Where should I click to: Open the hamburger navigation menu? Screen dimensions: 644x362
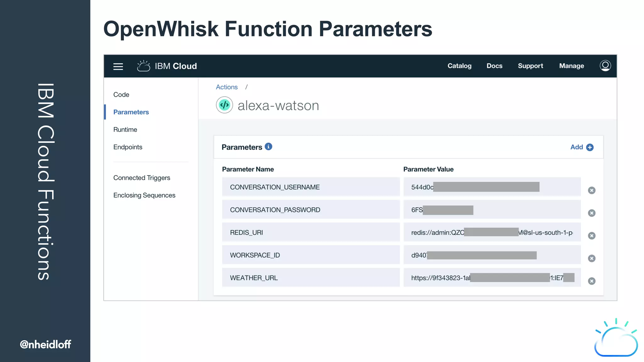(118, 66)
